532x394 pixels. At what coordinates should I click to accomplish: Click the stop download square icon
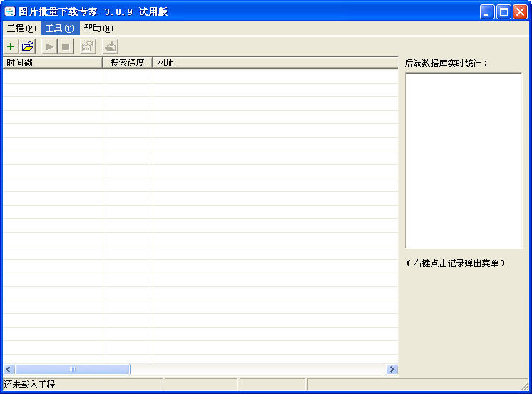66,46
